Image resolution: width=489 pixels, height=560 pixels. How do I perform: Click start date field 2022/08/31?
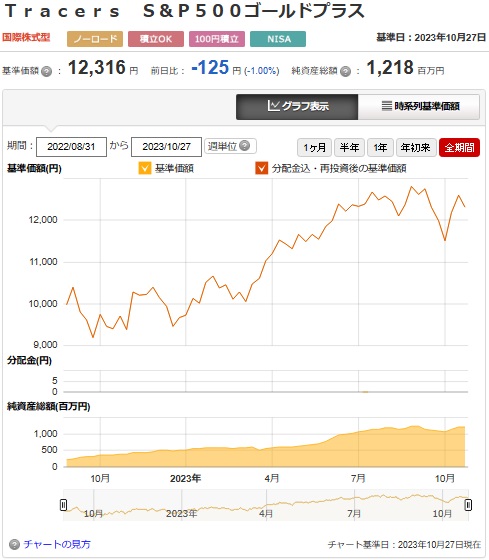[x=71, y=147]
